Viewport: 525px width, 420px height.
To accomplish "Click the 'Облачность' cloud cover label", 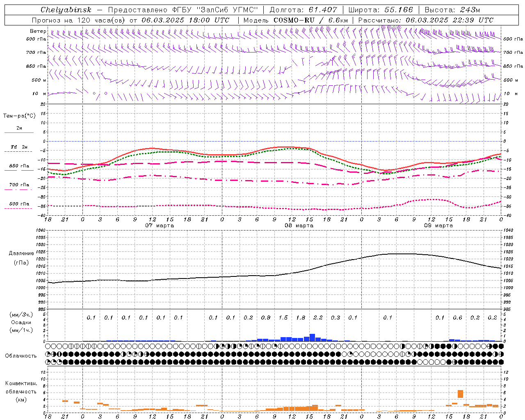I will click(x=21, y=356).
